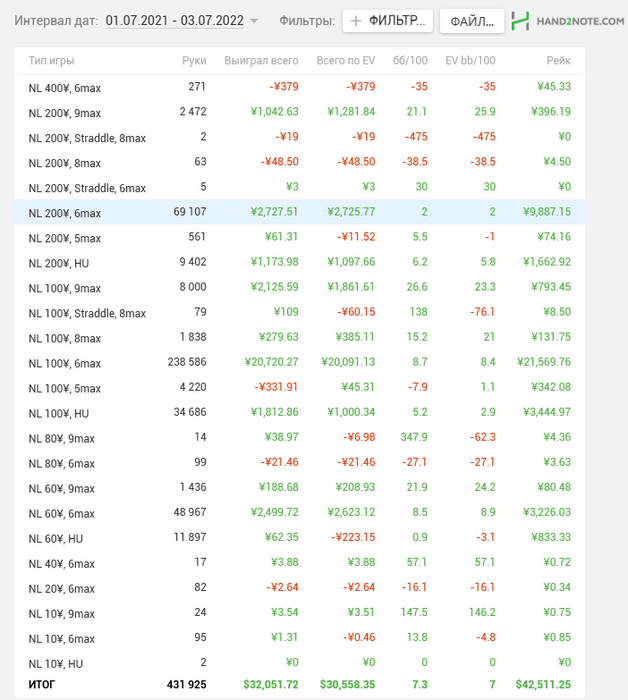Add a filter with the ФИЛЬТР... button
628x700 pixels.
(387, 21)
